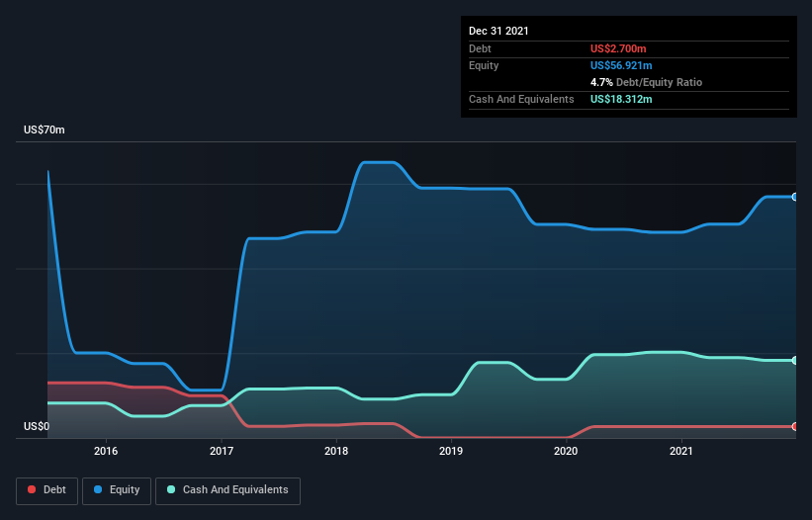Viewport: 812px width, 520px height.
Task: Click the US$2.700m debt value
Action: (618, 48)
